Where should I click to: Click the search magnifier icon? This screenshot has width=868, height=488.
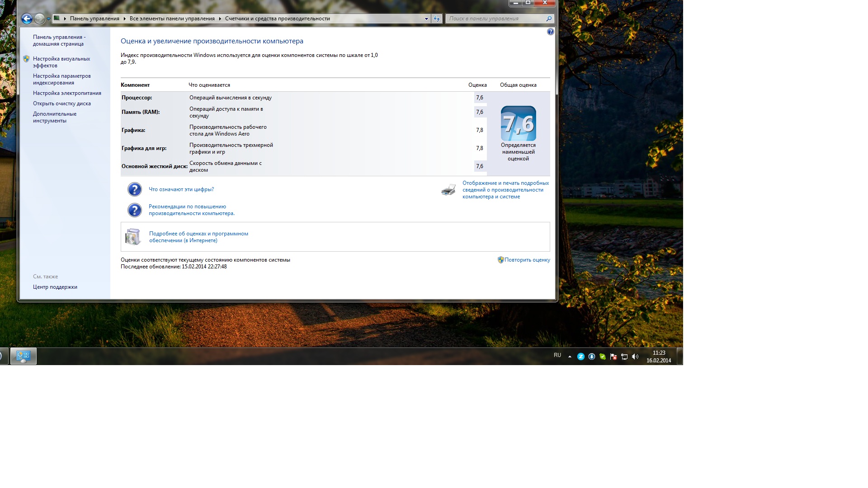[x=549, y=19]
